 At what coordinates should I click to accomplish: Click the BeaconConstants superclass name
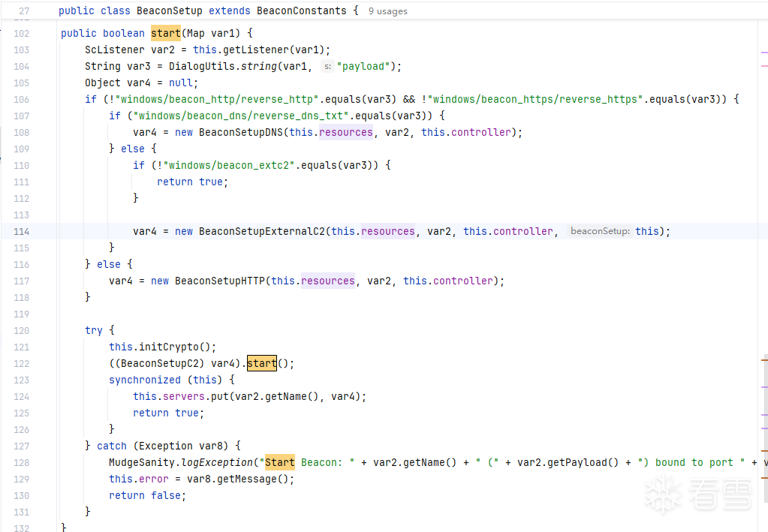pyautogui.click(x=302, y=11)
